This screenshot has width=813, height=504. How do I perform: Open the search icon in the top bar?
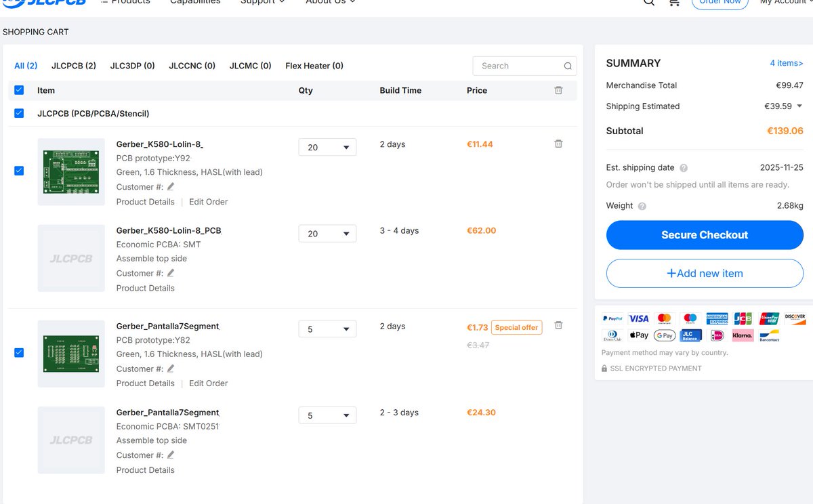click(x=648, y=3)
